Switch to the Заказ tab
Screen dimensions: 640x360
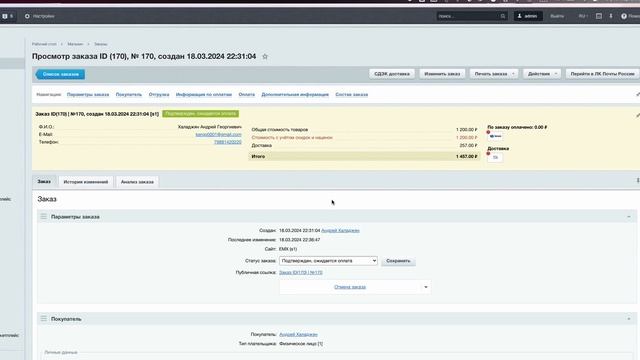pyautogui.click(x=44, y=182)
